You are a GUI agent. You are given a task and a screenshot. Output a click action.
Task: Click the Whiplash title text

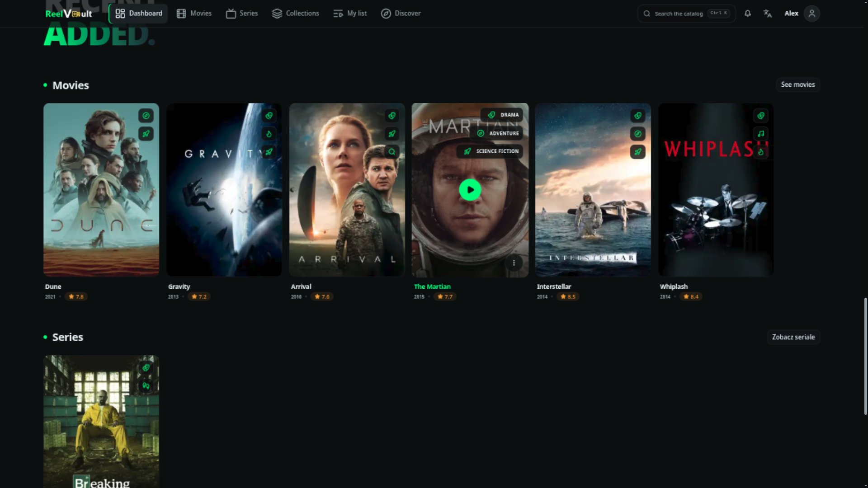pyautogui.click(x=674, y=286)
